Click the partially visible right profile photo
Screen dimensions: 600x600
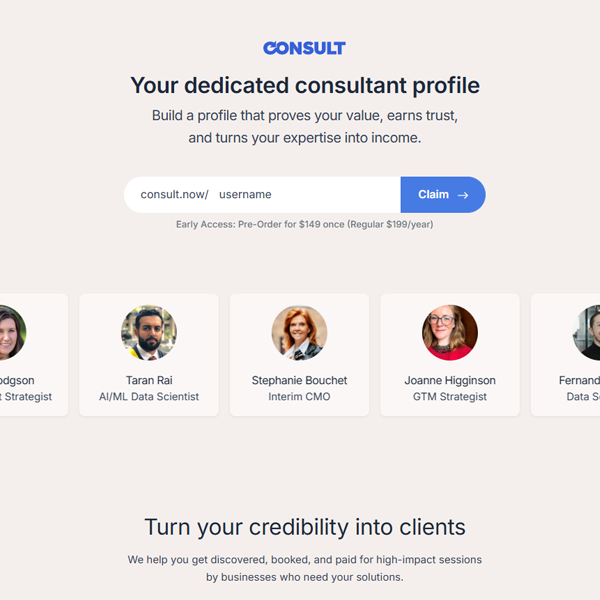click(588, 333)
